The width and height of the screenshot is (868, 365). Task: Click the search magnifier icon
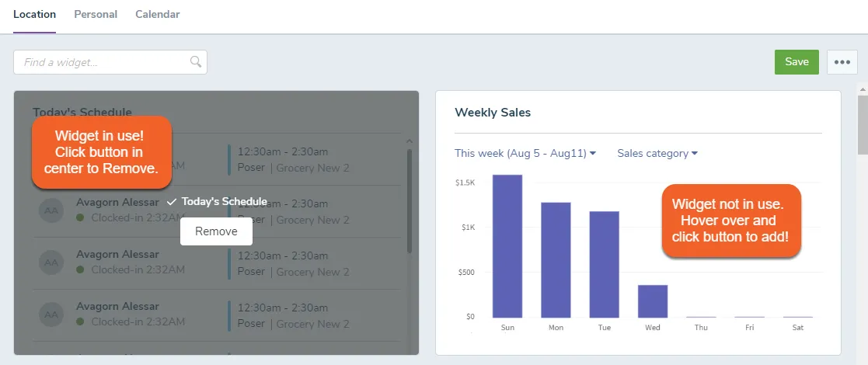click(195, 61)
